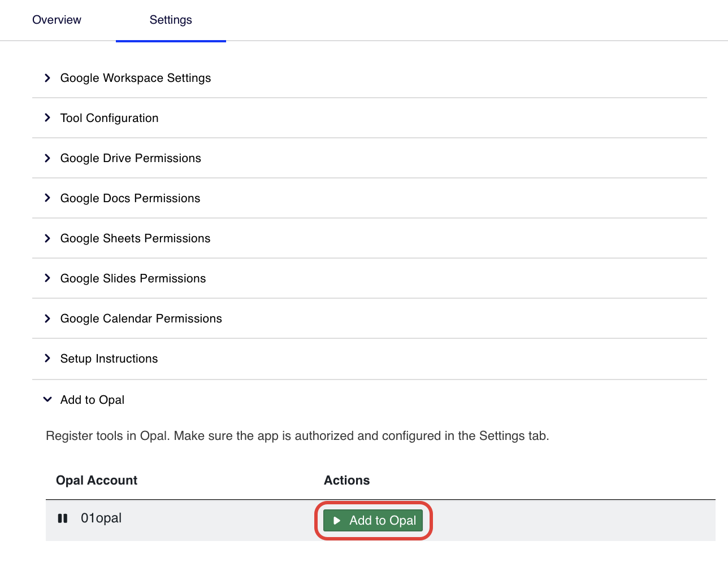This screenshot has width=728, height=567.
Task: Click the Google Drive Permissions label
Action: [x=131, y=158]
